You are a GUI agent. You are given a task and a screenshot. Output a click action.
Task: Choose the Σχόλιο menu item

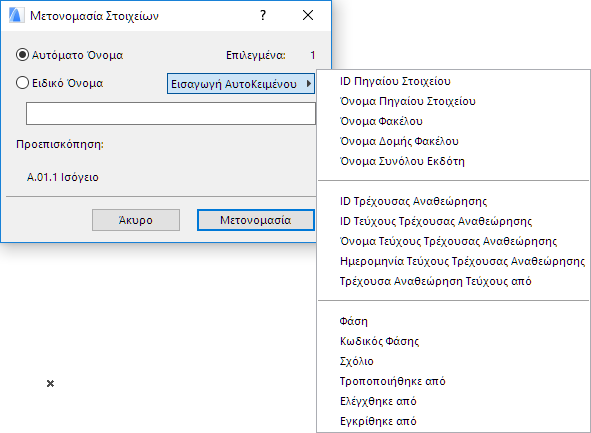point(453,361)
